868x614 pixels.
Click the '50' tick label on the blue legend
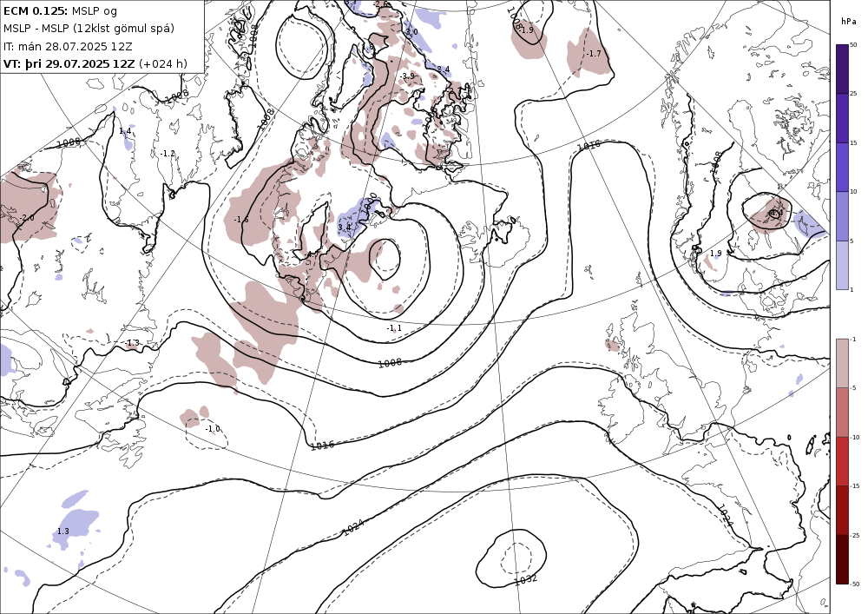pos(853,45)
